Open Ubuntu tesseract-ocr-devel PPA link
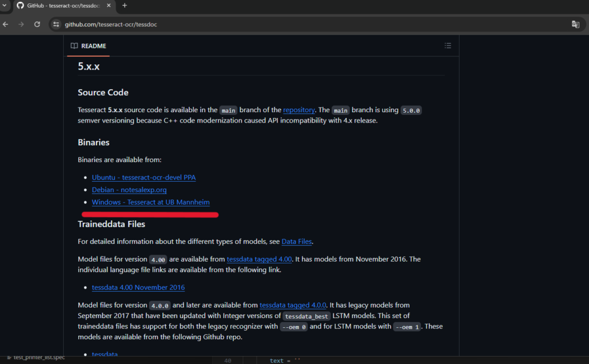The height and width of the screenshot is (364, 589). 144,178
